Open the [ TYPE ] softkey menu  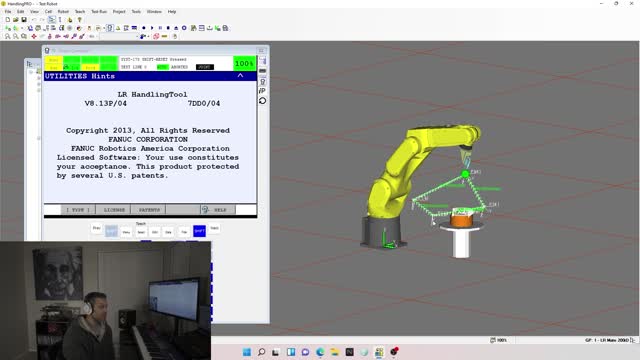pyautogui.click(x=78, y=210)
